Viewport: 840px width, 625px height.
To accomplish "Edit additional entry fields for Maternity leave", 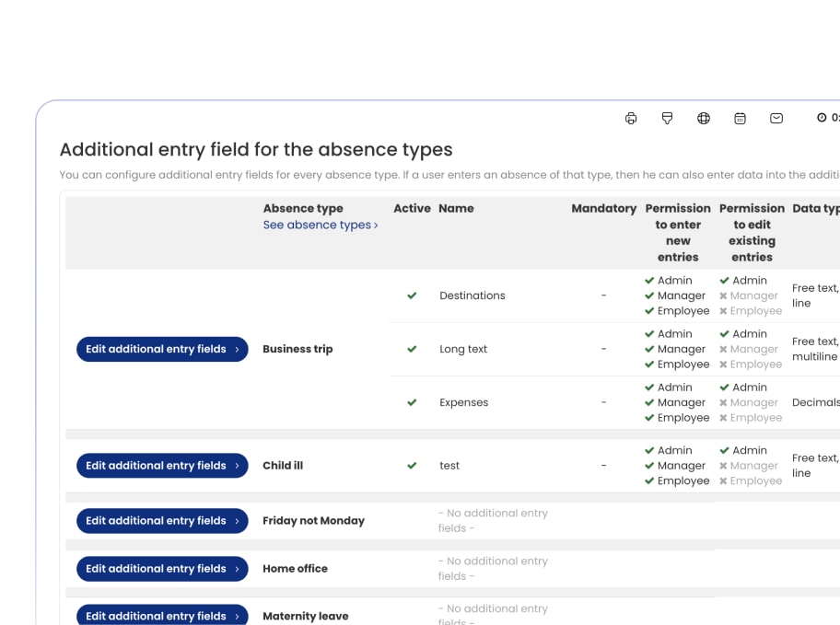I will pyautogui.click(x=162, y=615).
